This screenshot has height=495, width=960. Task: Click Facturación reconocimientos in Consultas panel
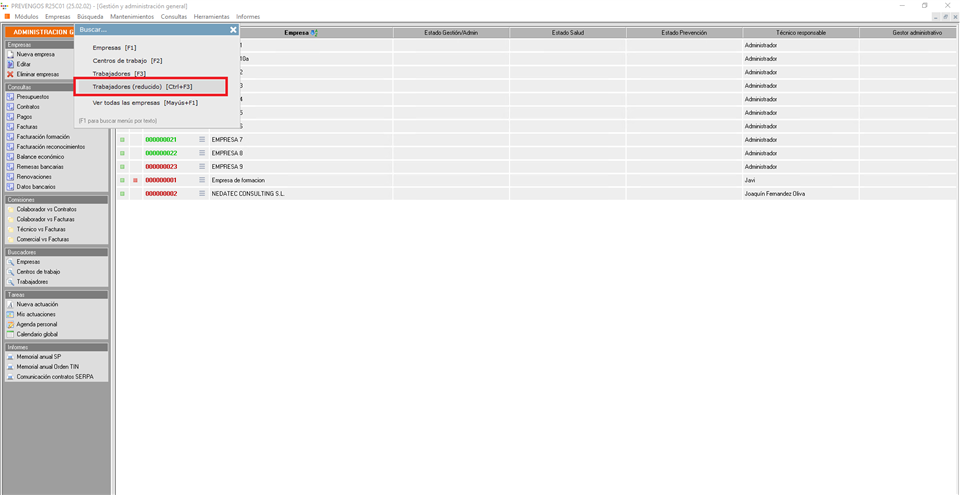coord(51,147)
